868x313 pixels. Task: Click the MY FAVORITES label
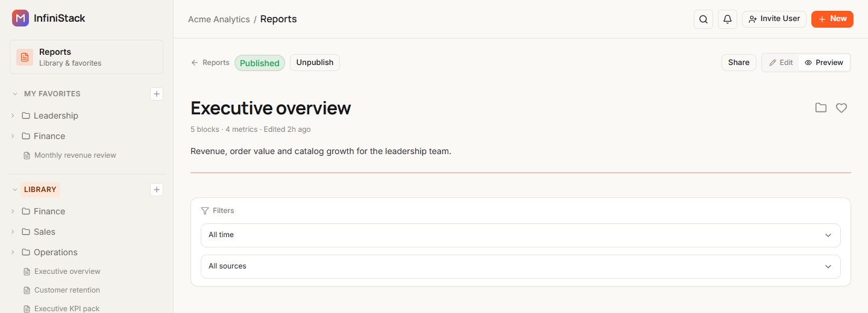click(x=52, y=94)
